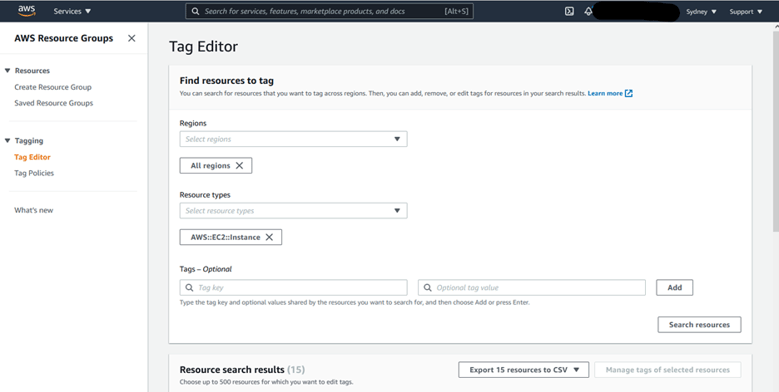Open the notifications bell
Screen dimensions: 779x392
coord(588,11)
